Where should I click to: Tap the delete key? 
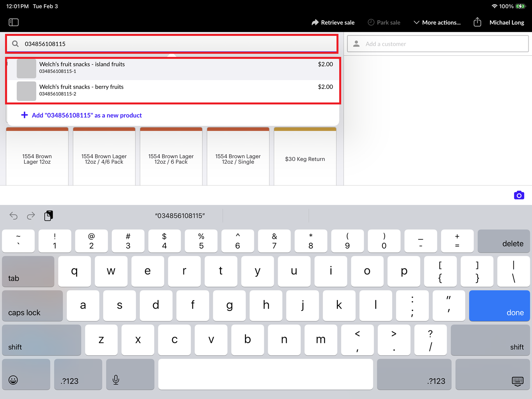pos(504,241)
